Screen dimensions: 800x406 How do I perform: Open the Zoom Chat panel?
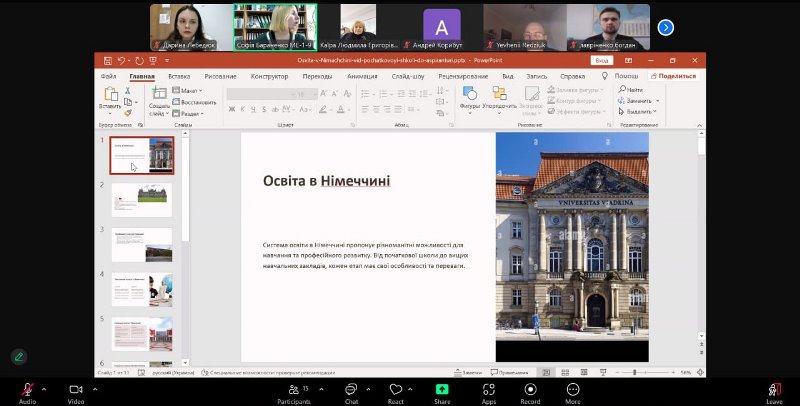[x=351, y=388]
